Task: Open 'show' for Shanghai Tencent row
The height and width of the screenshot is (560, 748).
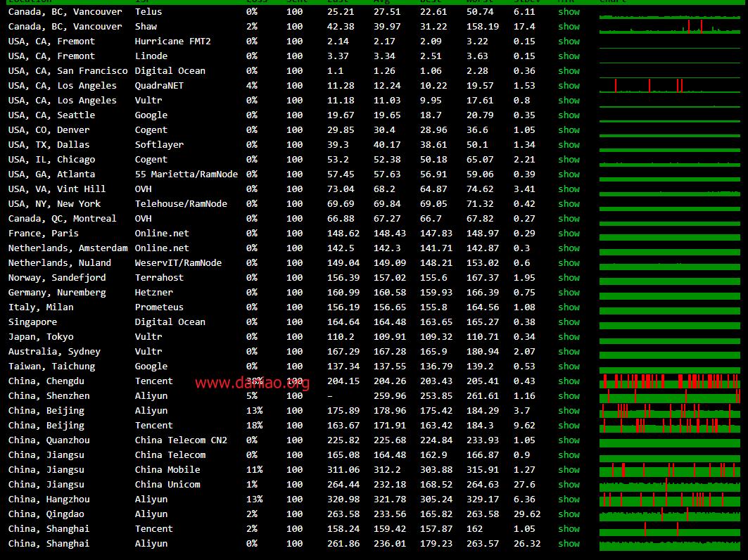Action: click(569, 530)
